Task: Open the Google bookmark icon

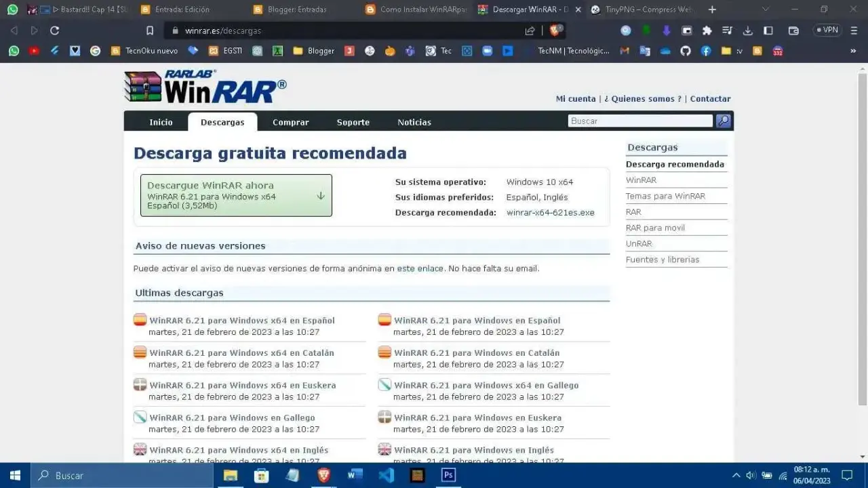Action: tap(95, 51)
